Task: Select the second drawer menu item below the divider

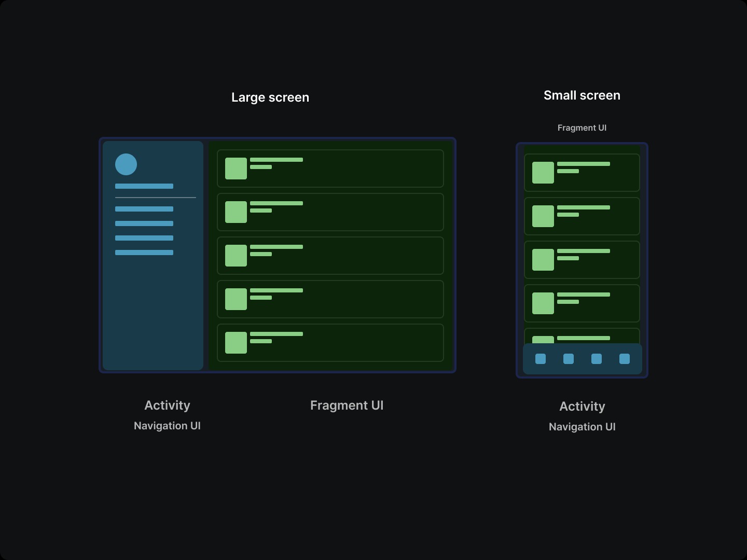Action: 144,223
